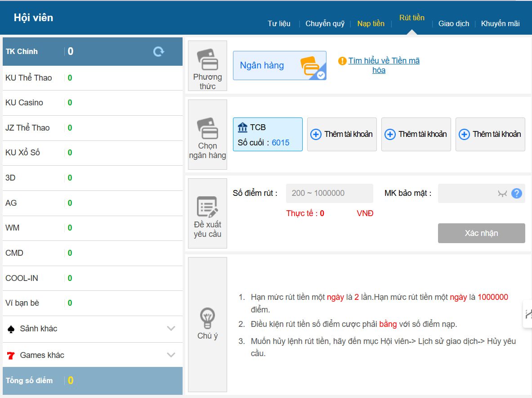Click the orange info exclamation icon
This screenshot has height=398, width=532.
point(342,61)
